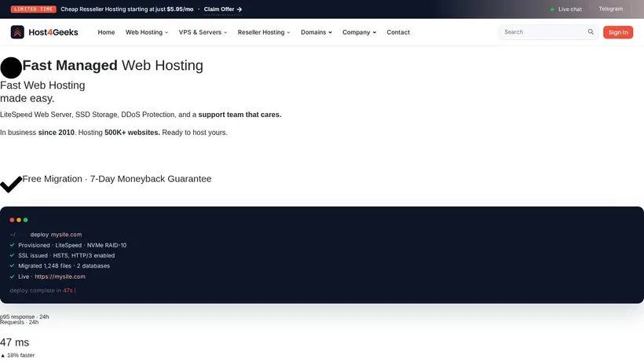Click the '500K+ websites.' text
This screenshot has height=362, width=644.
[x=132, y=133]
